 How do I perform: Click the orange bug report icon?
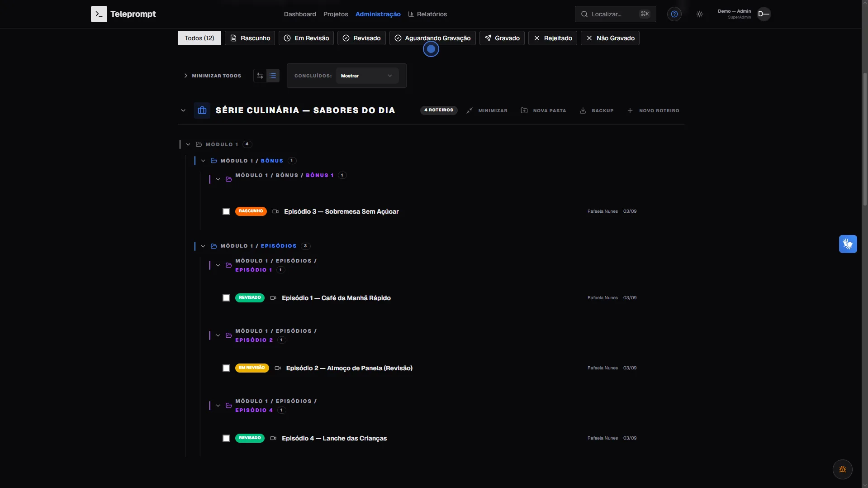[x=842, y=469]
